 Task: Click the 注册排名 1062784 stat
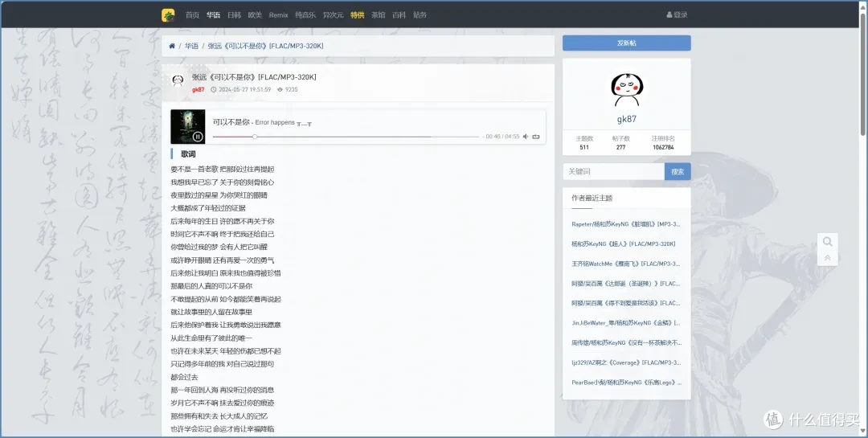[662, 143]
